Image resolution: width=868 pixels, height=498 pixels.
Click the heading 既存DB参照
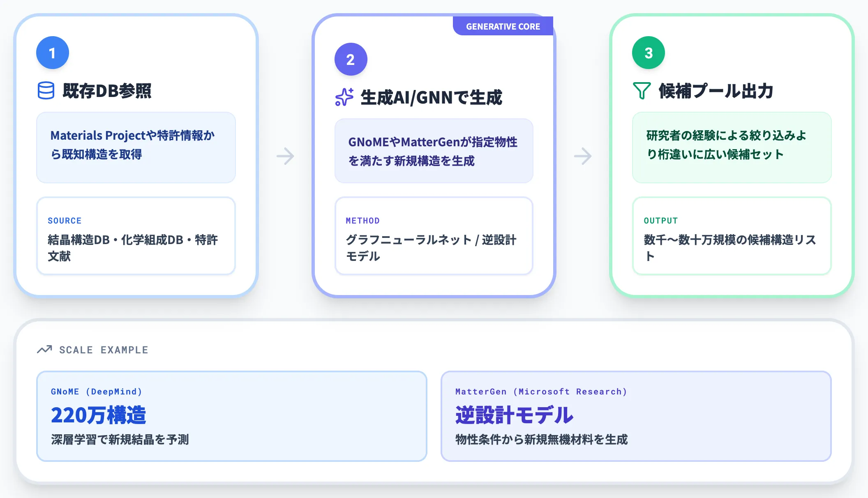point(107,91)
